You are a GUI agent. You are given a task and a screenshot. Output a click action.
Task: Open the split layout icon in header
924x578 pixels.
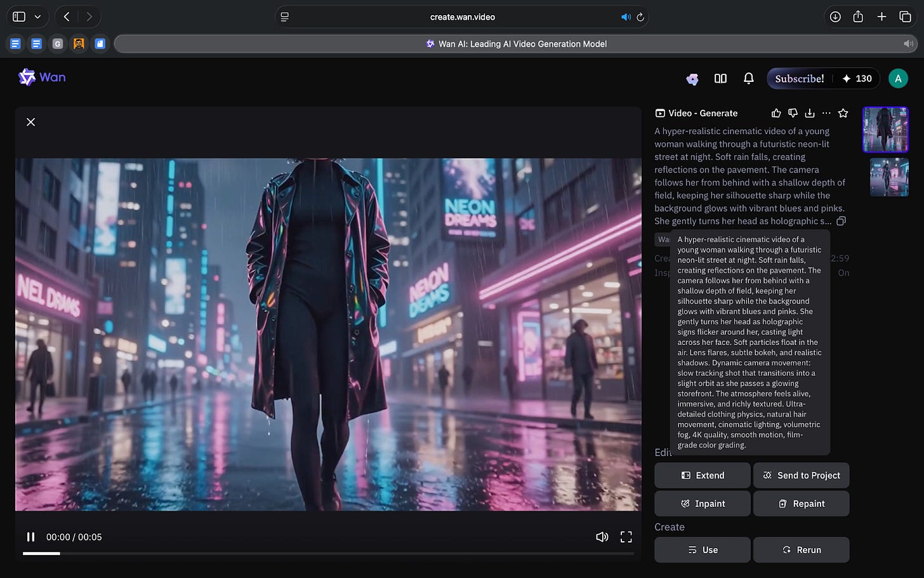[x=720, y=78]
